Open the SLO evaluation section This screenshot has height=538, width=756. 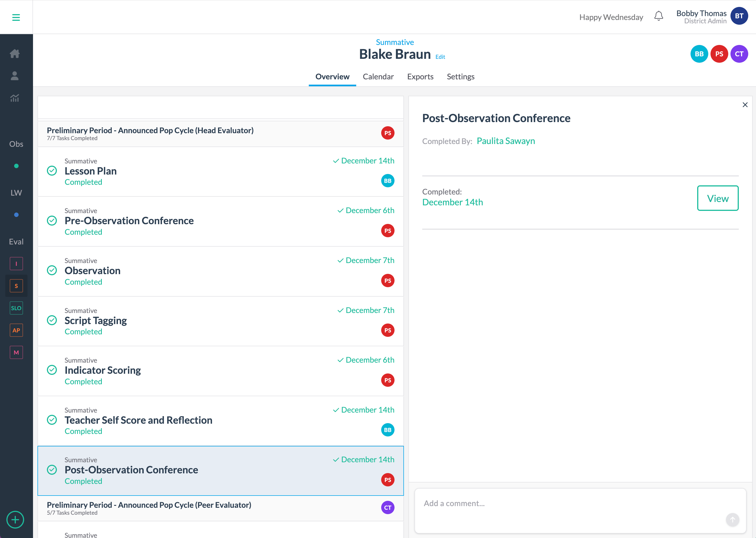(x=16, y=308)
